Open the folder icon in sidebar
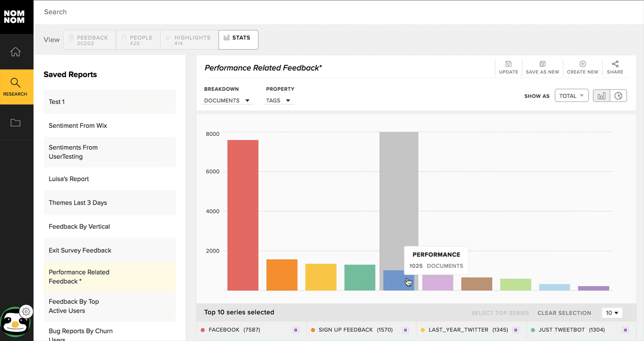The height and width of the screenshot is (341, 644). (x=16, y=123)
